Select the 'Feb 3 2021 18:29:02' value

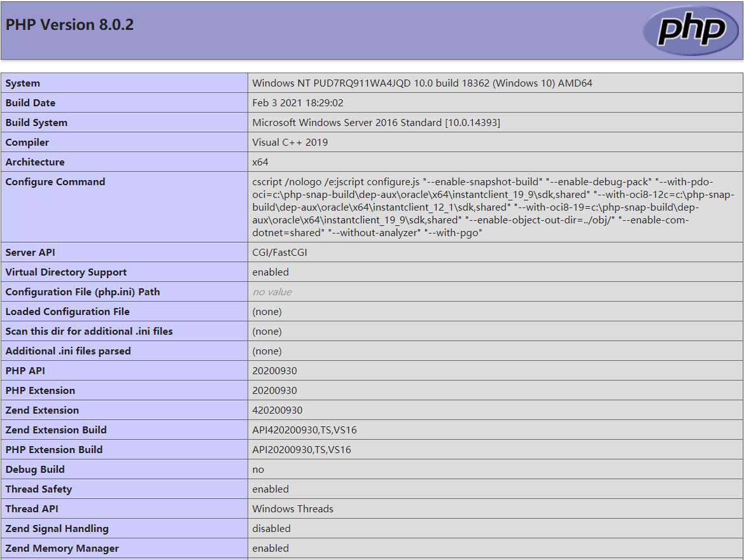[x=297, y=103]
